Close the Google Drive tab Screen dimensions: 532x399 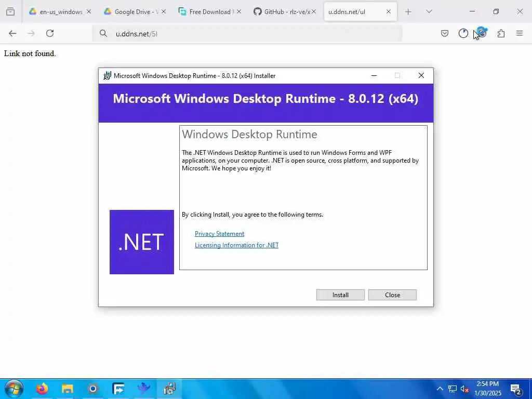(164, 11)
